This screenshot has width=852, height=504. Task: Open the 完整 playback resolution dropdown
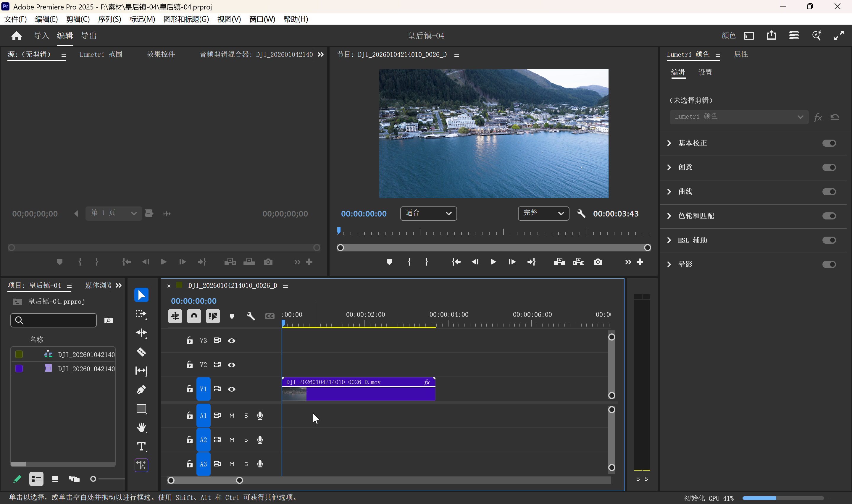543,214
